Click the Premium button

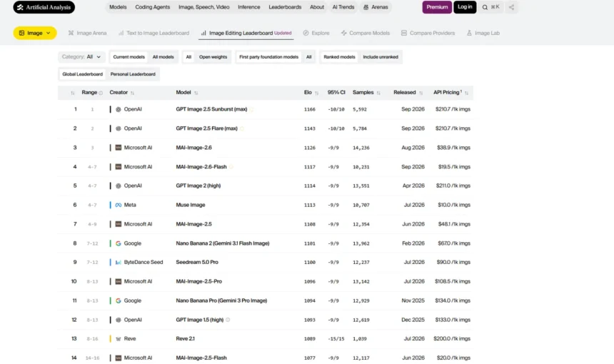437,7
